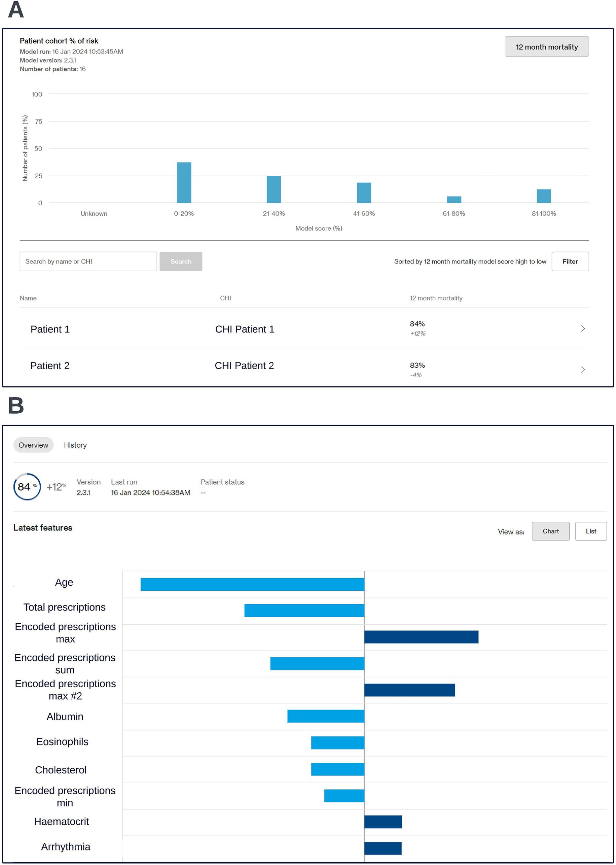The image size is (616, 865).
Task: Click the Haematocrit feature bar
Action: click(383, 822)
